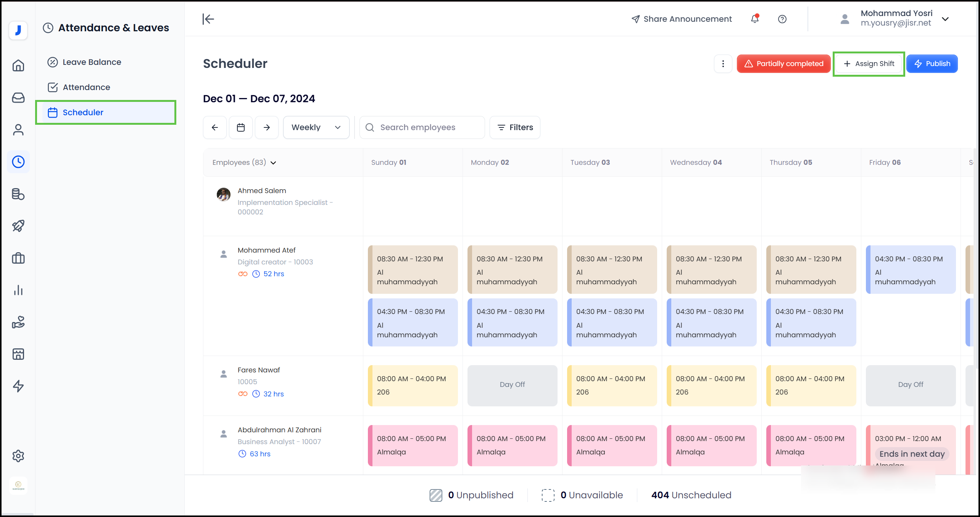
Task: Go to the previous week
Action: click(x=215, y=127)
